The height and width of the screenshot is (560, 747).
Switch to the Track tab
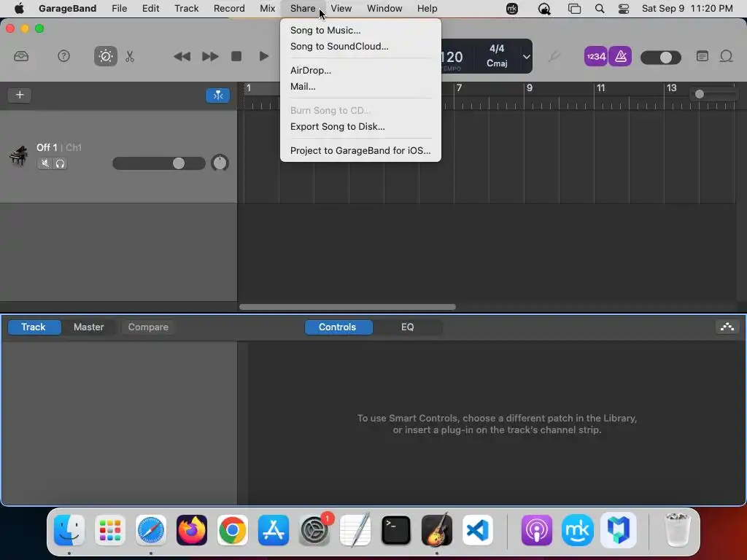(34, 327)
